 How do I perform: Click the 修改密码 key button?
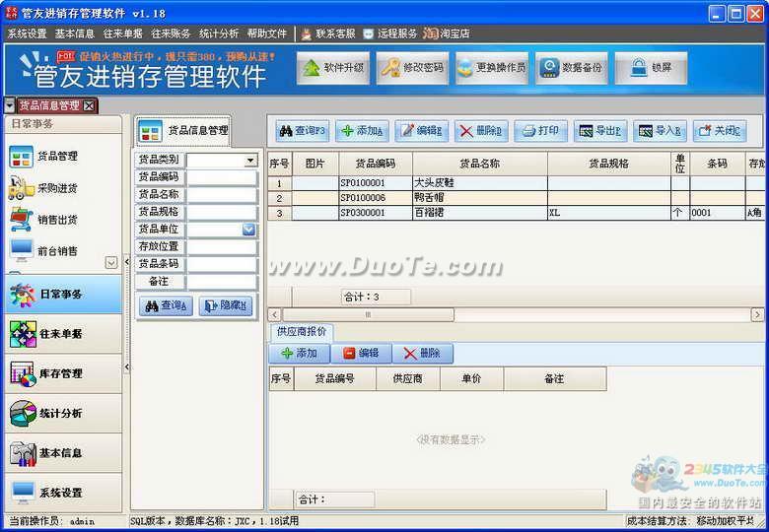pyautogui.click(x=412, y=68)
